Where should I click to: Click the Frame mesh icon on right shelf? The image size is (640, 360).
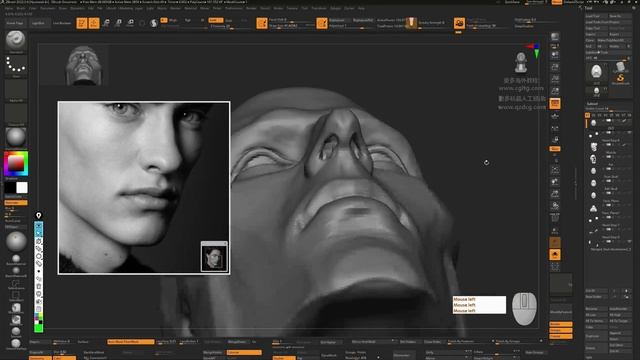coord(555,169)
